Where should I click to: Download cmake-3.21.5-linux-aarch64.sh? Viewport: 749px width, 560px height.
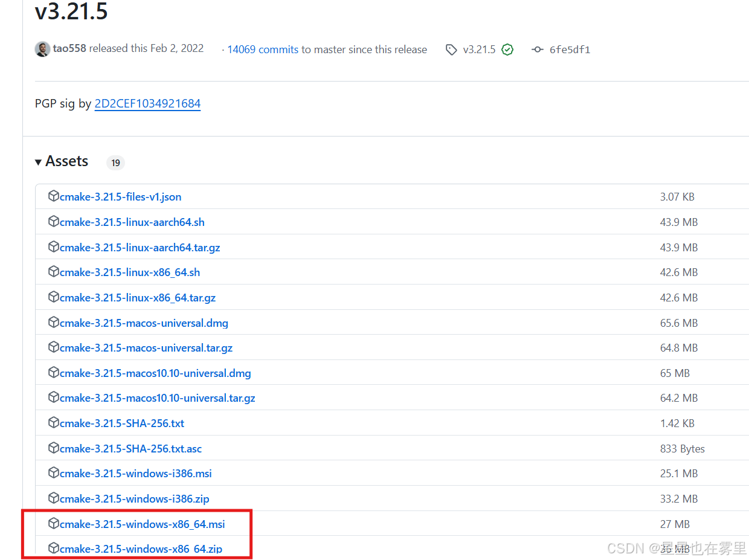[132, 222]
